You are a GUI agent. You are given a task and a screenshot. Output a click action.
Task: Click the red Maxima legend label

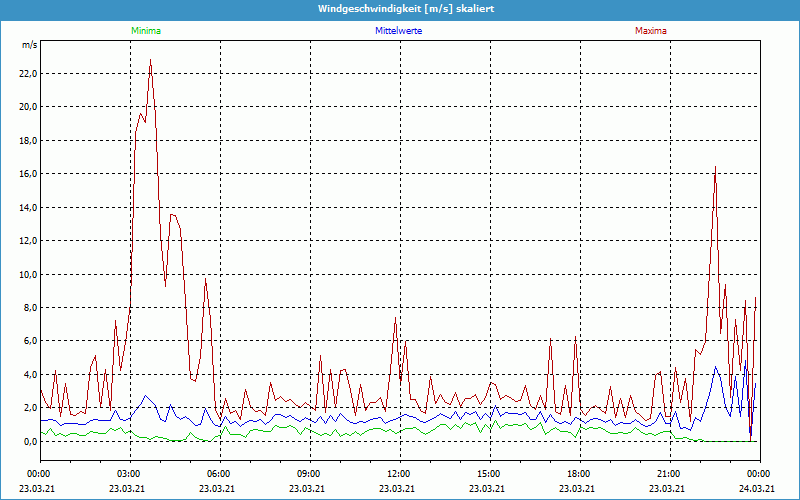650,31
